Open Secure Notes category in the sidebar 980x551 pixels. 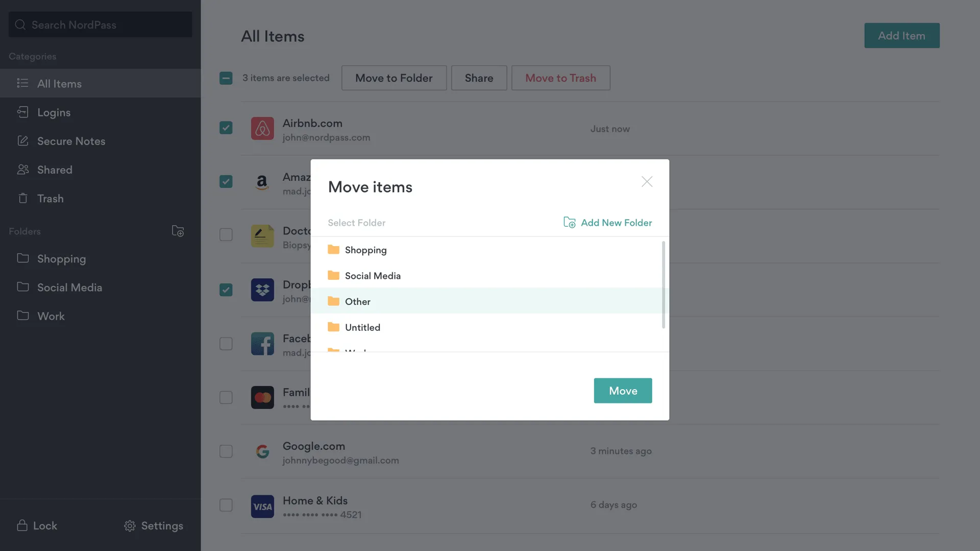(x=71, y=141)
